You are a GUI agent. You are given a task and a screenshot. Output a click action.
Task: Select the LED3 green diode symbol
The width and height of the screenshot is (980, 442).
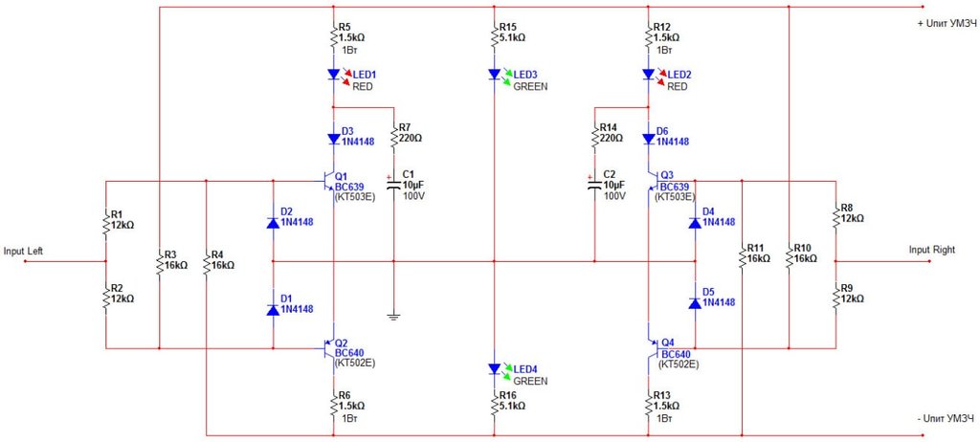point(494,75)
